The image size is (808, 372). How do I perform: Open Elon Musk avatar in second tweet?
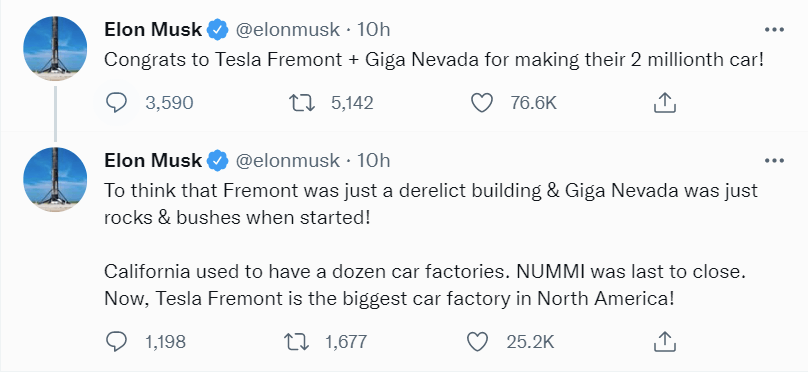(x=55, y=179)
